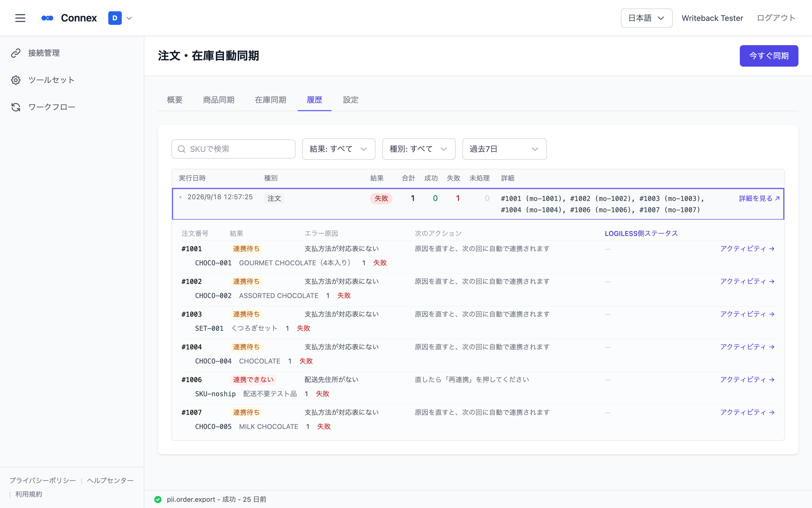Click the 失敗 result badge in header row
The height and width of the screenshot is (508, 812).
[381, 199]
